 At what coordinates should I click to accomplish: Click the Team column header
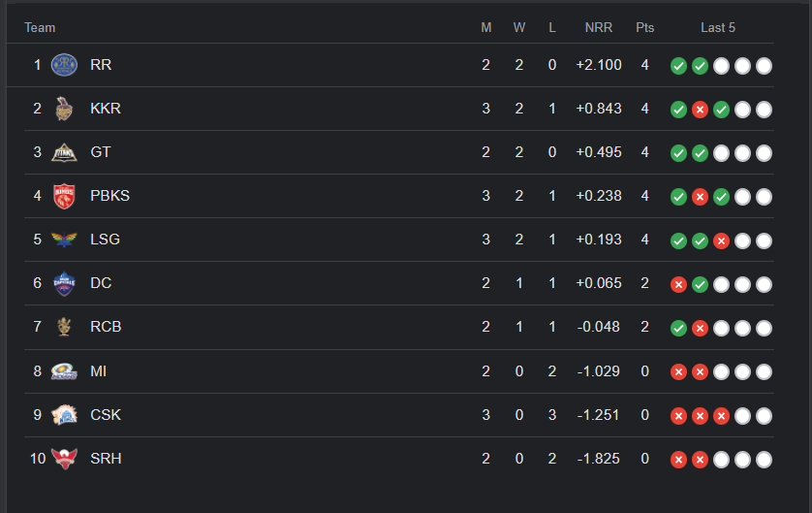[40, 27]
